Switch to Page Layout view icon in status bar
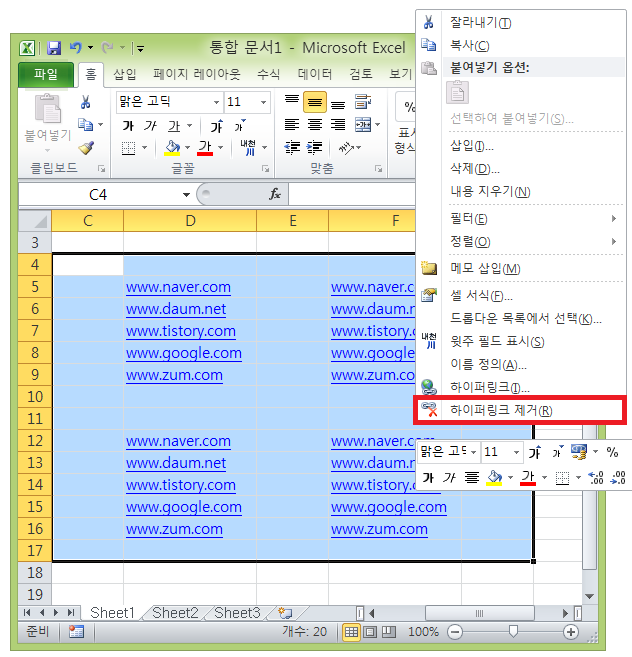The width and height of the screenshot is (632, 657). pyautogui.click(x=370, y=631)
